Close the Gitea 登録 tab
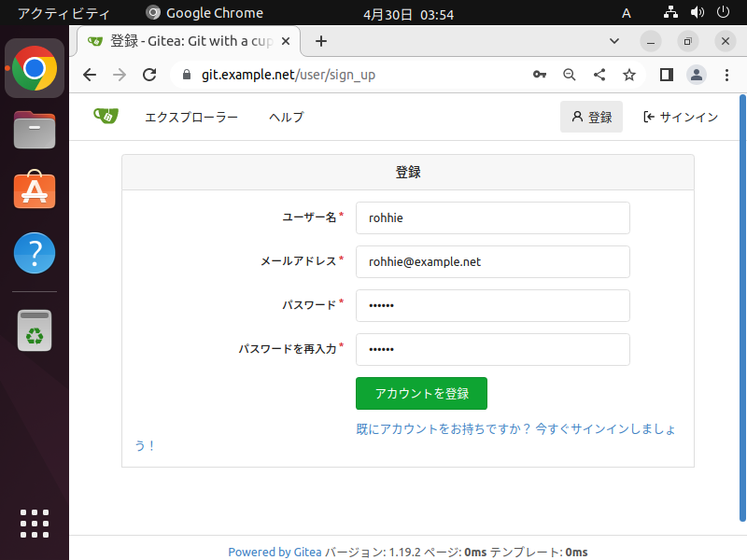This screenshot has width=747, height=560. pos(286,41)
